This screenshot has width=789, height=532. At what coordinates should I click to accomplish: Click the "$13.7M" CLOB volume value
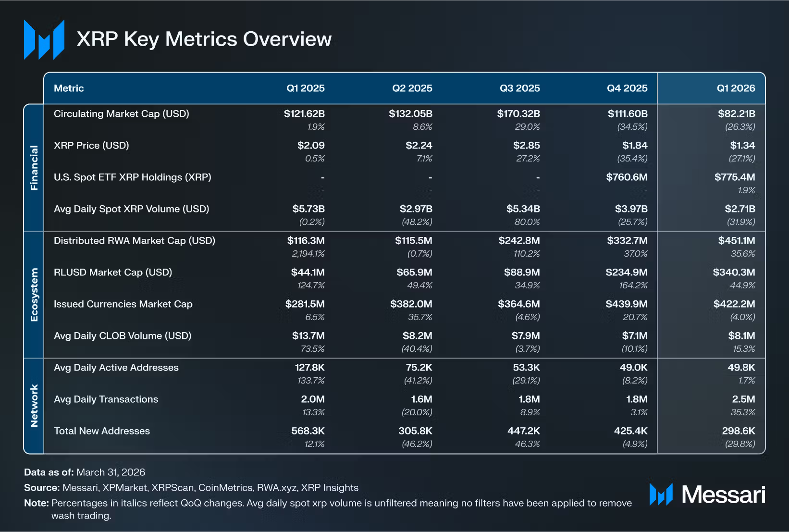click(x=308, y=336)
